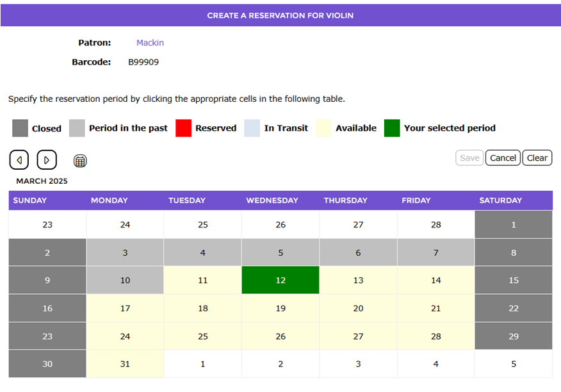Select available Thursday March 27
Screen dimensions: 561x392
click(358, 336)
